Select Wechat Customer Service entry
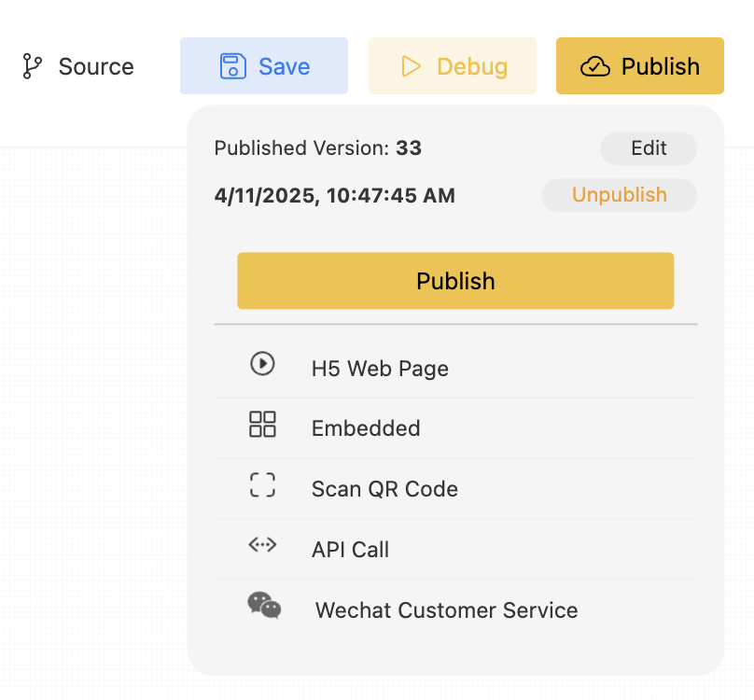 pos(455,610)
